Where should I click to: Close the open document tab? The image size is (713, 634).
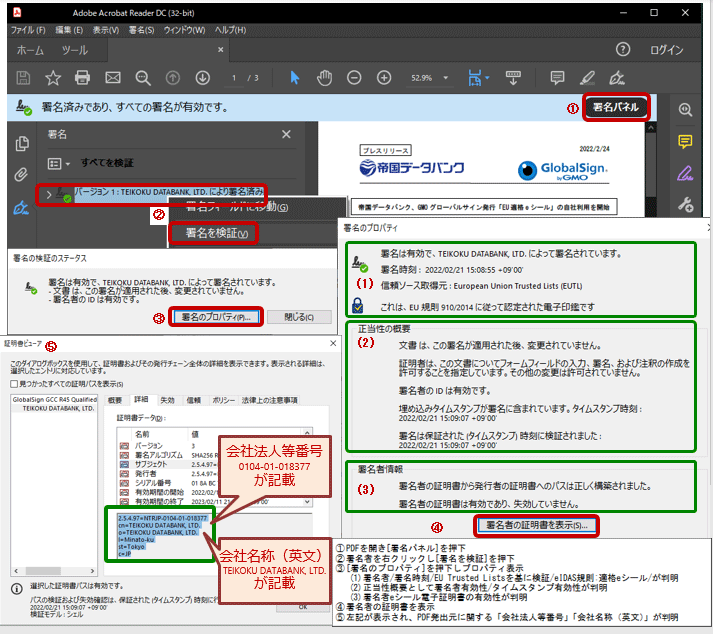[221, 50]
